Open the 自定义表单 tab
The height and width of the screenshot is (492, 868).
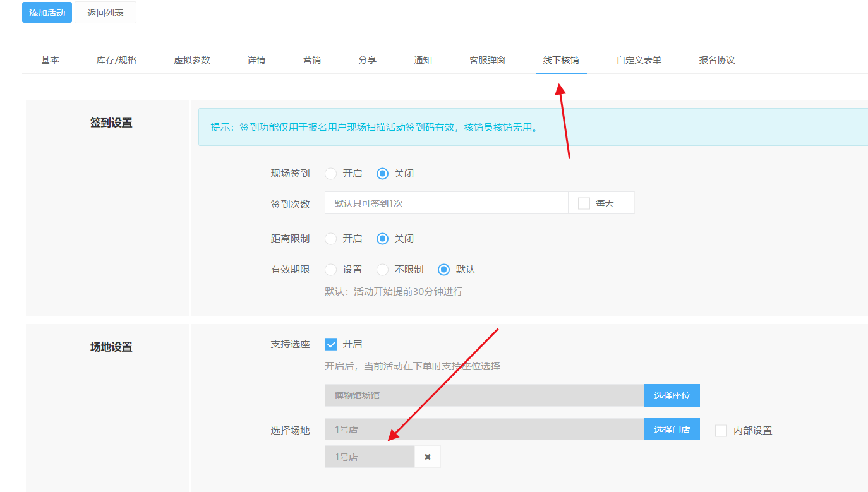[639, 60]
